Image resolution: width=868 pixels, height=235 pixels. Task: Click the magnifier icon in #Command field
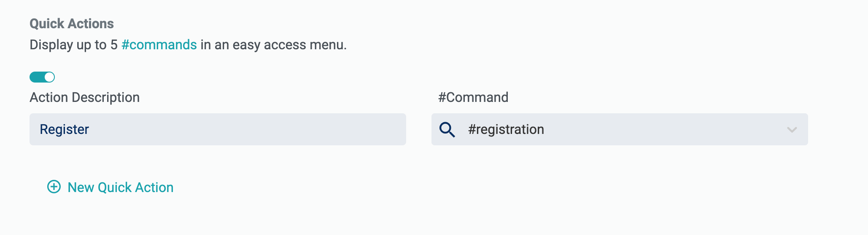[x=447, y=129]
